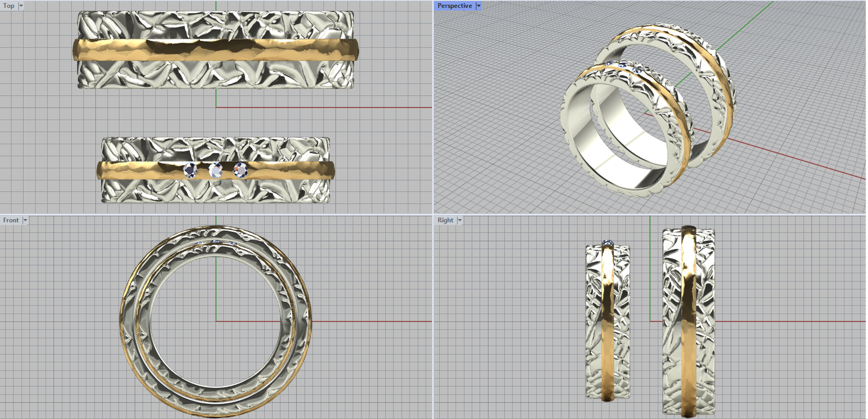Select the middle diamond in Top view
868x419 pixels.
(216, 170)
